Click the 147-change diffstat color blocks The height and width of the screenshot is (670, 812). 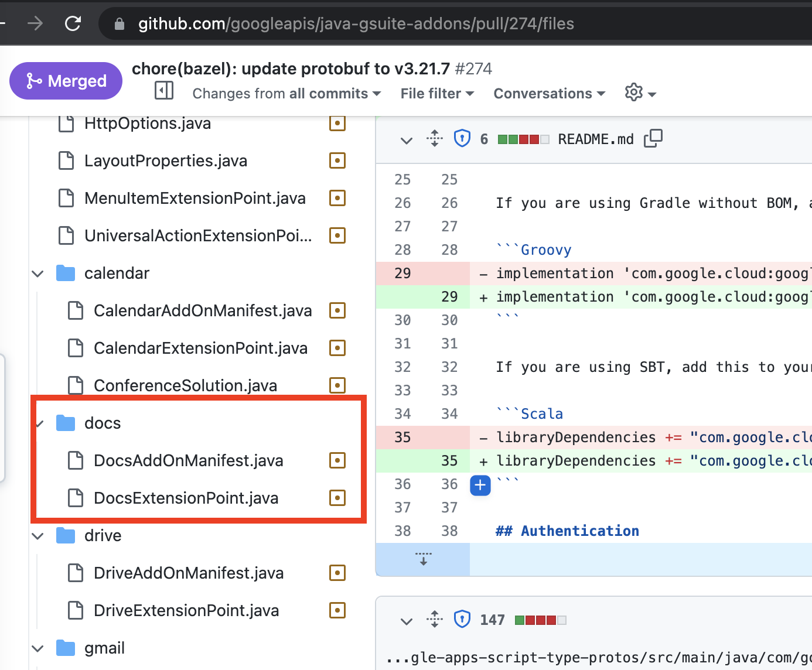coord(540,620)
